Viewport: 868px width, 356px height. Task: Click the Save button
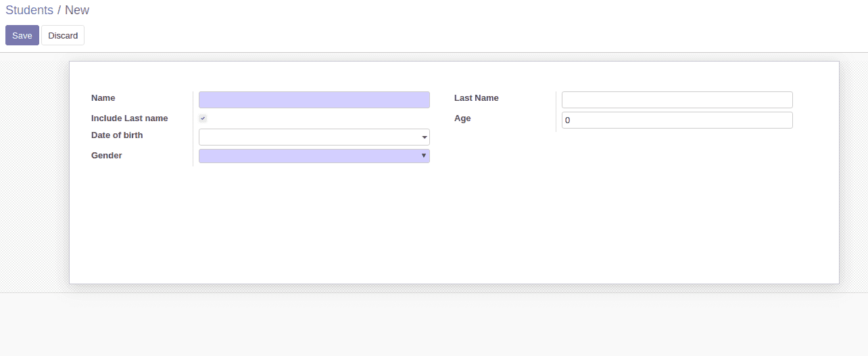(22, 35)
